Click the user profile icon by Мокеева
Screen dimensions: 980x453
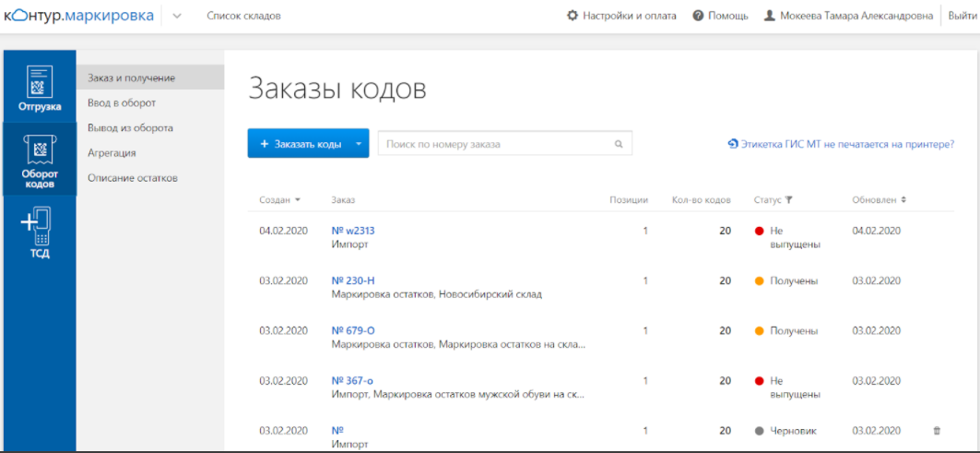coord(770,16)
